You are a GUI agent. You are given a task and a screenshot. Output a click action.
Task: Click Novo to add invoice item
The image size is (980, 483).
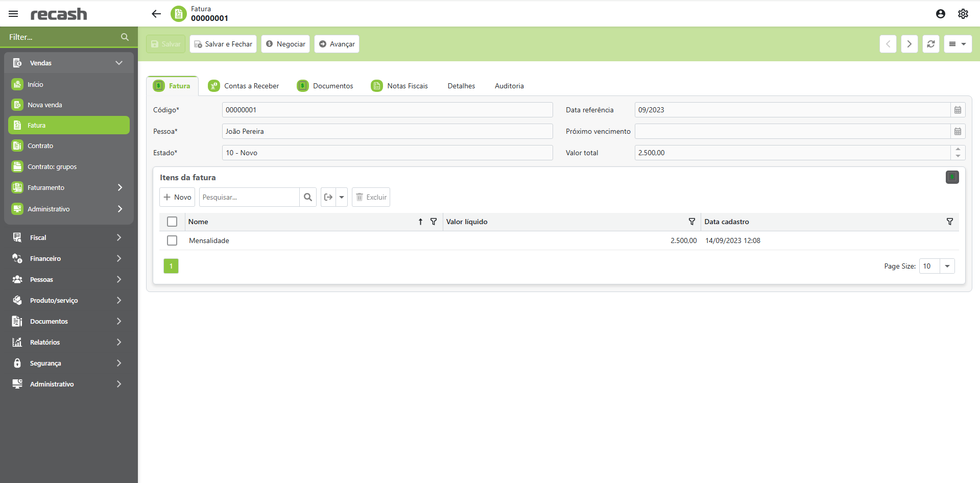coord(177,197)
